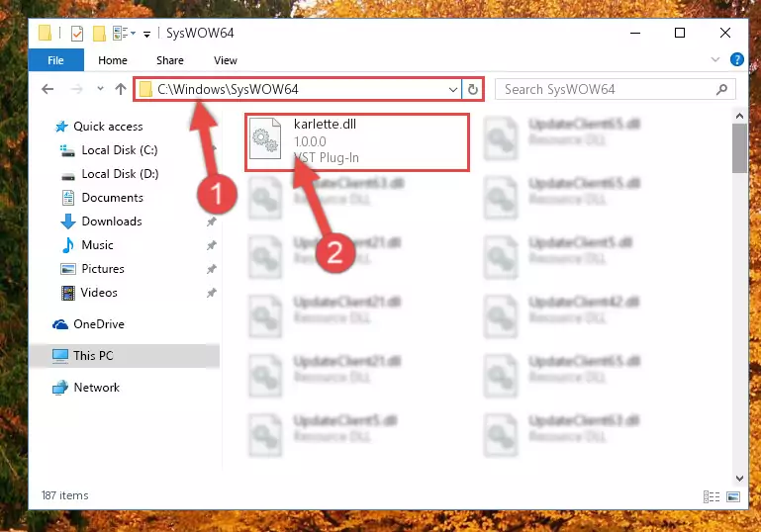Click the Quick access star icon

pyautogui.click(x=61, y=127)
